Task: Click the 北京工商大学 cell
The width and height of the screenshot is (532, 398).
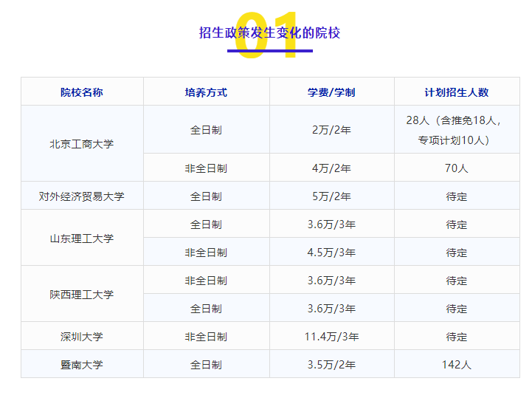Action: pos(82,144)
